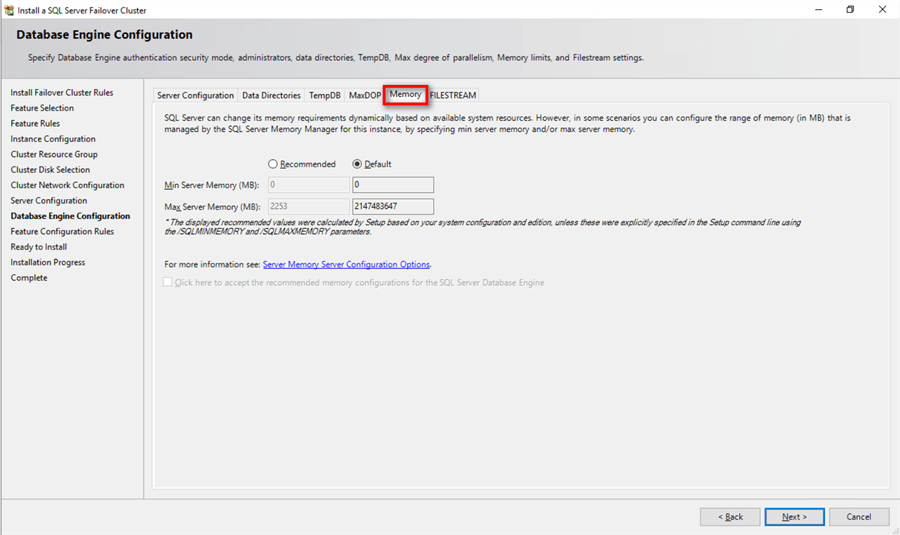
Task: Select the Ready to Install step
Action: [x=38, y=247]
